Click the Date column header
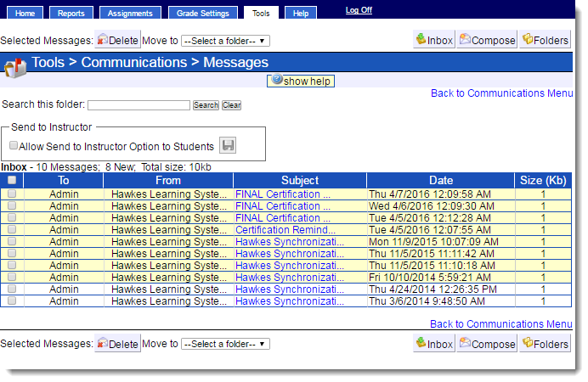588x382 pixels. click(441, 180)
